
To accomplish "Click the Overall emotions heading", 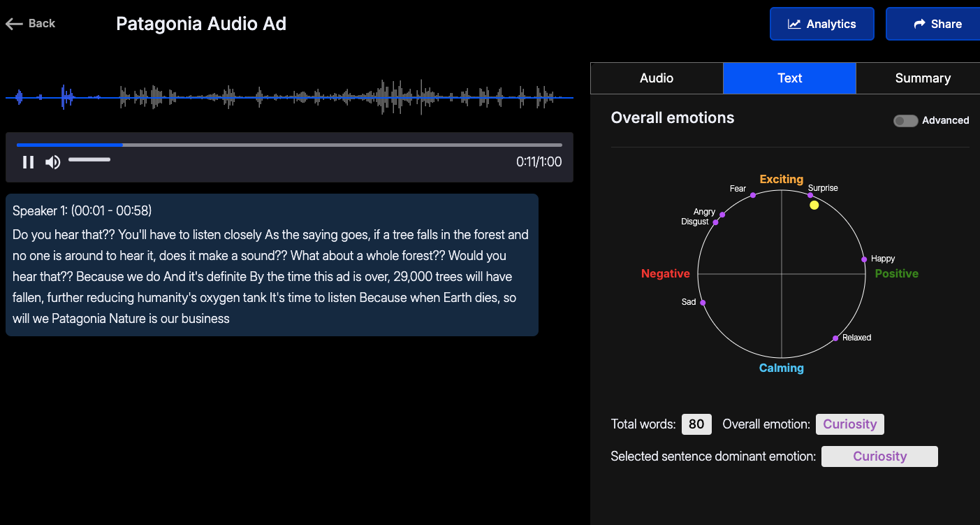I will [673, 118].
